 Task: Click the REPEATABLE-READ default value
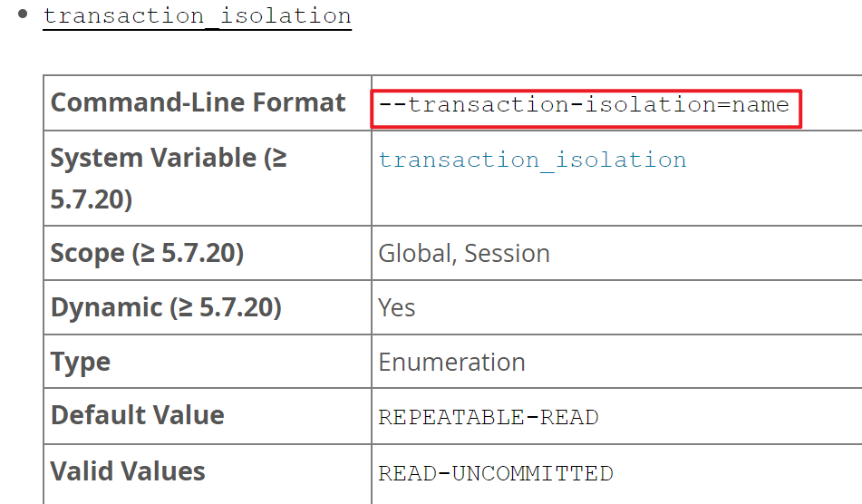click(x=489, y=418)
